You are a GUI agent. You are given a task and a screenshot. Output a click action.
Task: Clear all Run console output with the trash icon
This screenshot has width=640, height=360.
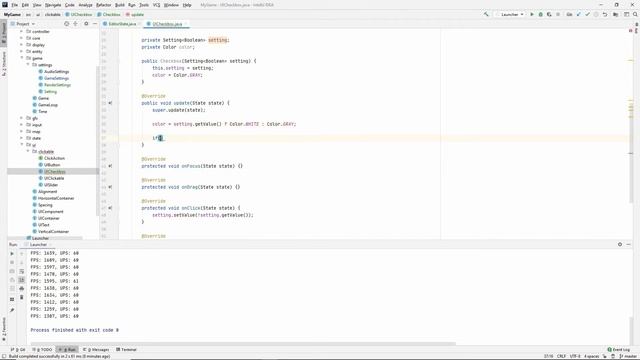point(22,297)
